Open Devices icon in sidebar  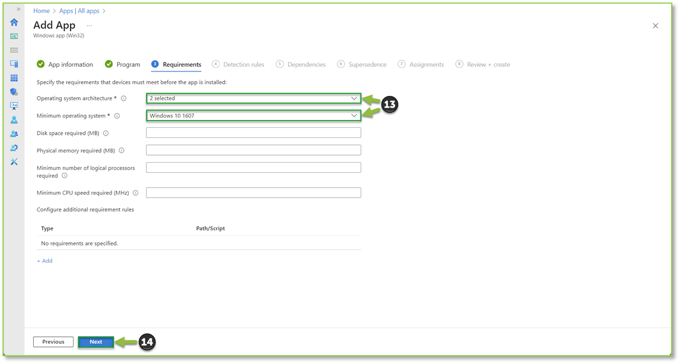click(x=14, y=64)
